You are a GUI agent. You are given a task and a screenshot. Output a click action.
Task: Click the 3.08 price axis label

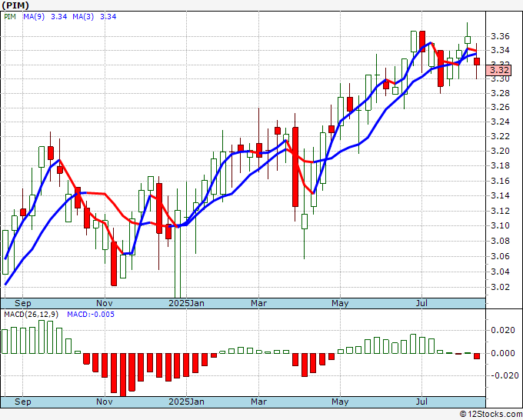click(x=500, y=241)
